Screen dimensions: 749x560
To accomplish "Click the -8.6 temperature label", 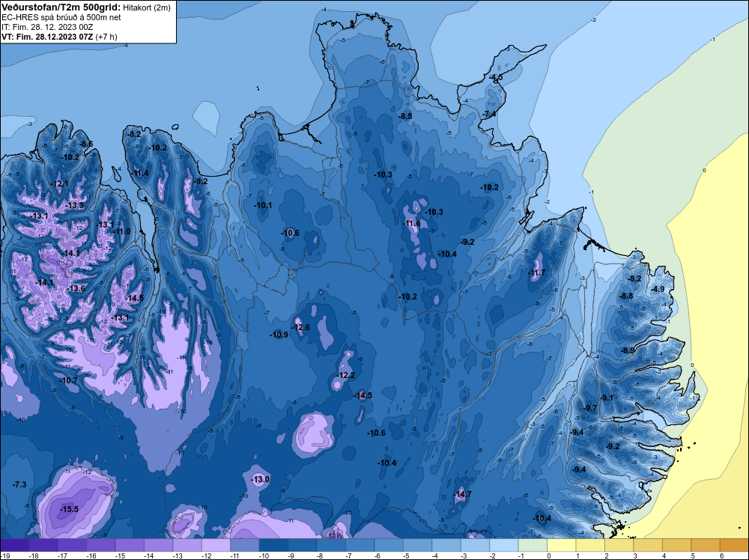I will [x=85, y=144].
